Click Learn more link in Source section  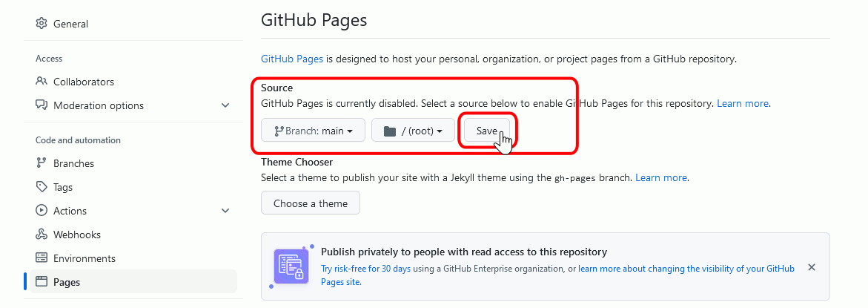(742, 103)
